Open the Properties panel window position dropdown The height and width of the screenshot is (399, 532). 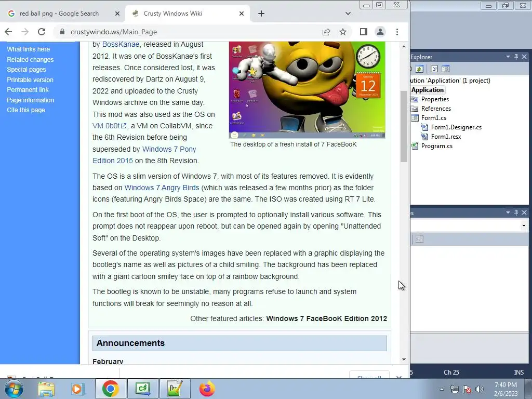508,212
